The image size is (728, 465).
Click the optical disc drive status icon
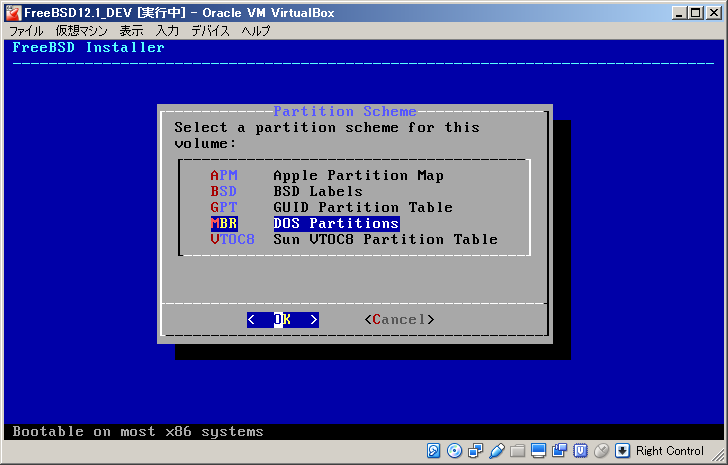pos(454,450)
